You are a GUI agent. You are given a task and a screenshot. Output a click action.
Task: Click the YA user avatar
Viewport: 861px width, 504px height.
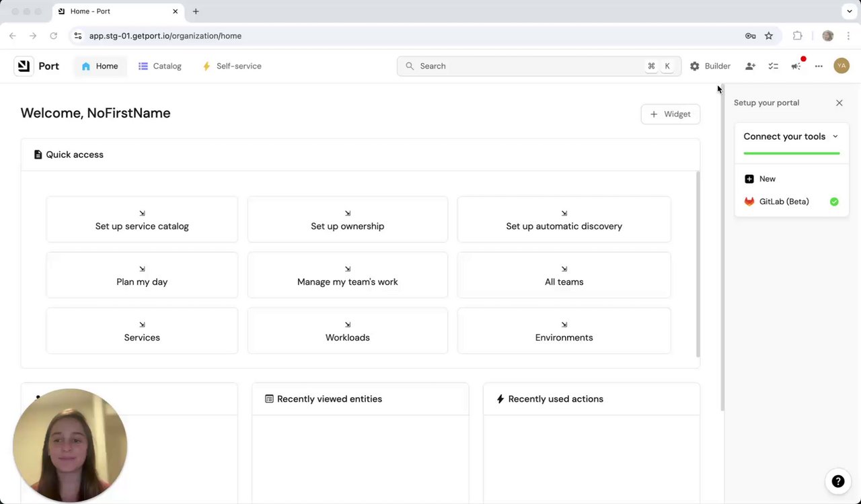point(841,66)
